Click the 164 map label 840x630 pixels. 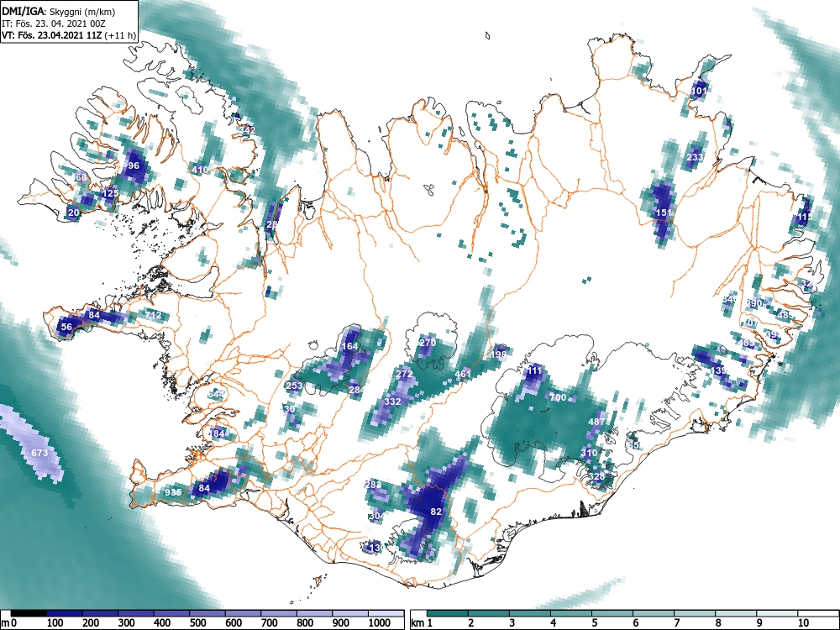pos(349,346)
